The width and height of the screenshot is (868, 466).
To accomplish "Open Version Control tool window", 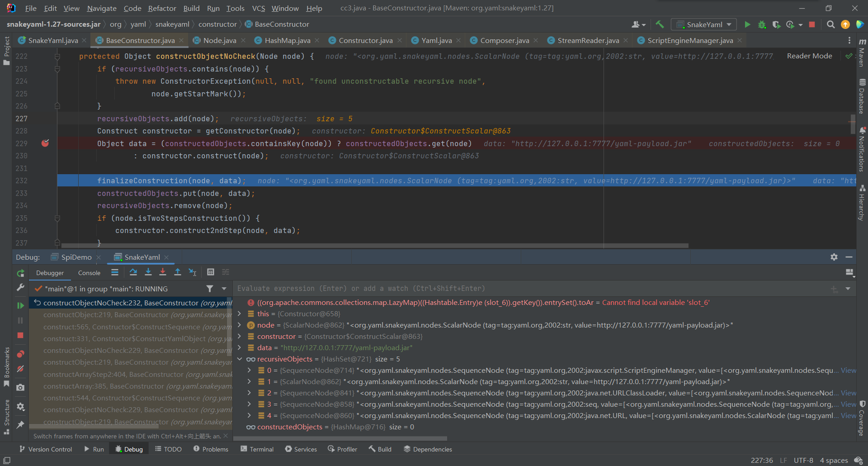I will point(45,449).
